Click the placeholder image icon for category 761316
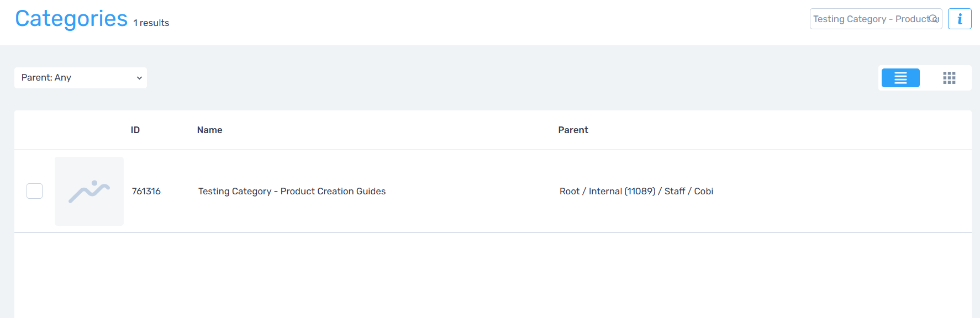980x318 pixels. [89, 191]
